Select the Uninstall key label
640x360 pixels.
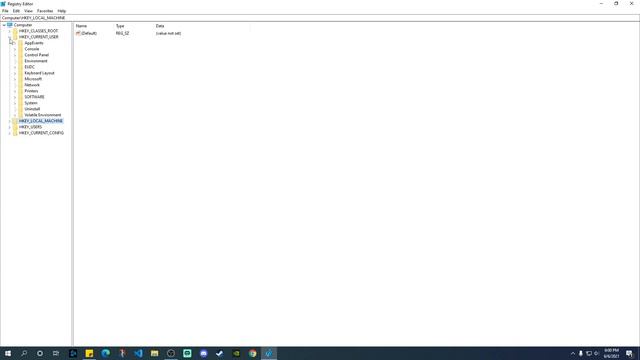point(32,109)
